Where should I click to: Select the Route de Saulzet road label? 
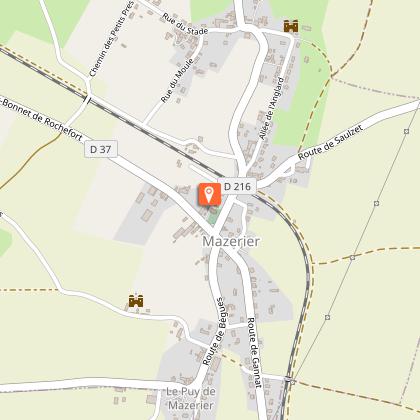coord(330,142)
